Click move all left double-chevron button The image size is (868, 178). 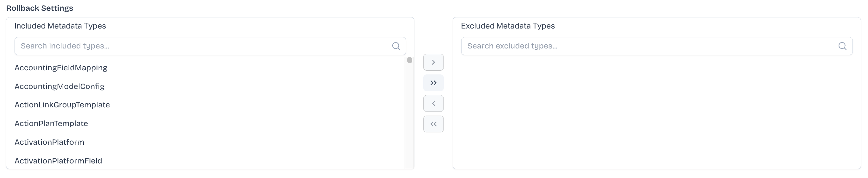pyautogui.click(x=433, y=124)
